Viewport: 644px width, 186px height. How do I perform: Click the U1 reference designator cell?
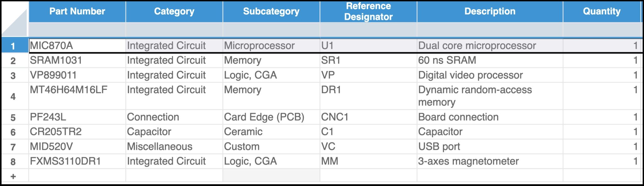click(368, 45)
